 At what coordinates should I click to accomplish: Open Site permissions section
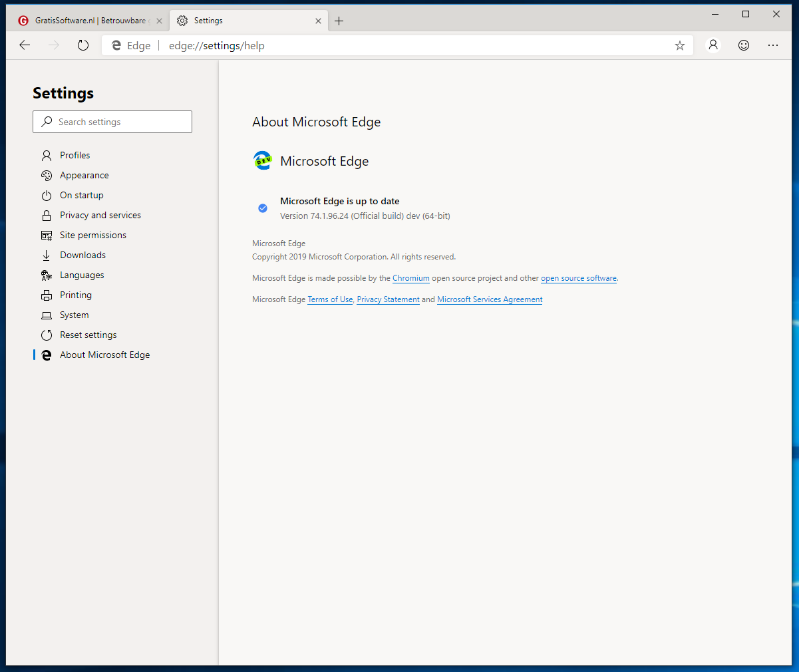92,235
